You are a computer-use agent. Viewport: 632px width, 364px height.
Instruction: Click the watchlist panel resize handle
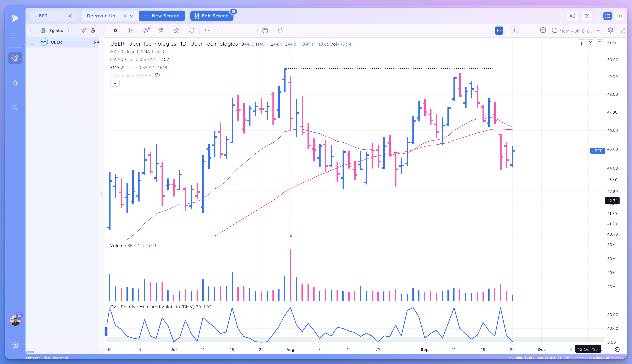[102, 193]
